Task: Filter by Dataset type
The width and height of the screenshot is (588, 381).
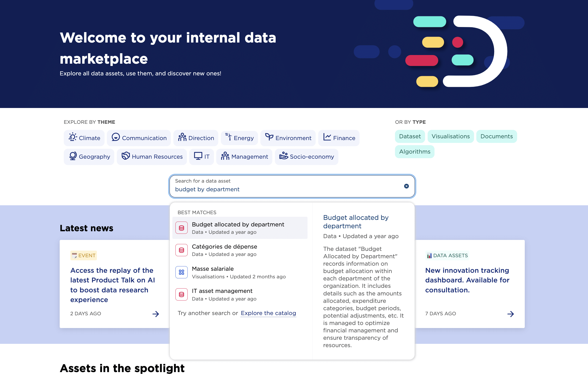Action: pos(410,137)
